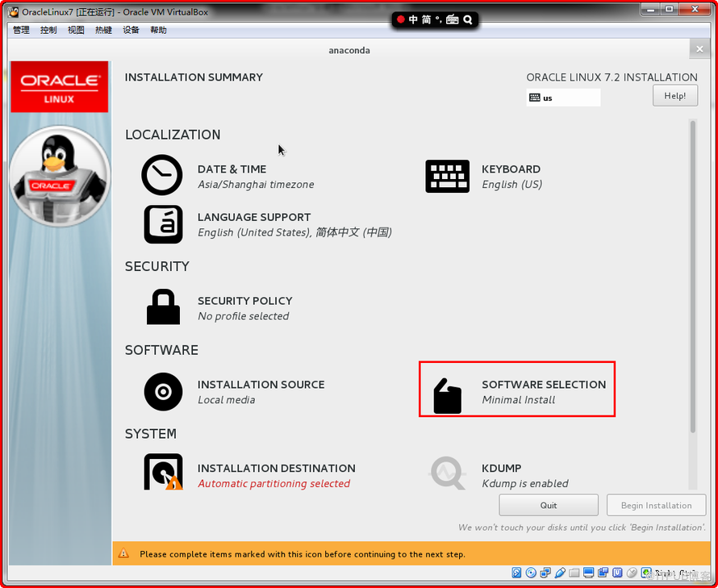718x588 pixels.
Task: Click the installation summary vertical scrollbar
Action: coord(693,277)
